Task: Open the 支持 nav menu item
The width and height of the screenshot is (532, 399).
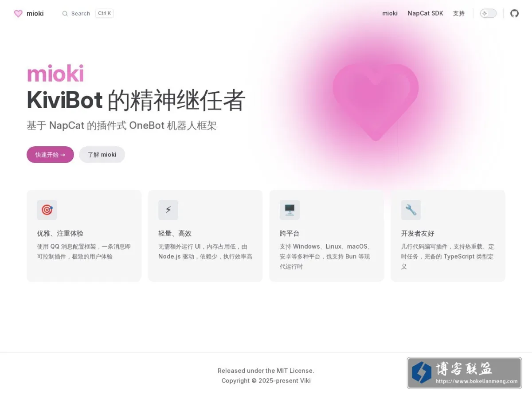Action: coord(458,13)
